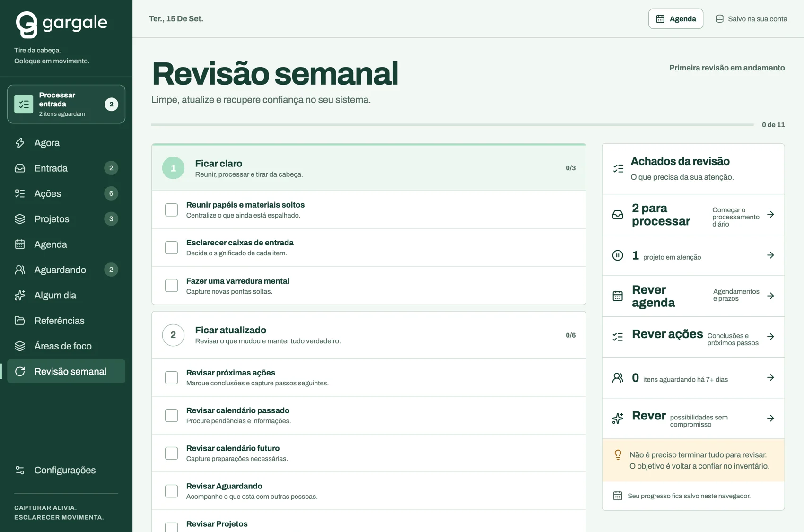The image size is (804, 532).
Task: Open the Rever possibilidades sem compromisso arrow
Action: pyautogui.click(x=770, y=418)
